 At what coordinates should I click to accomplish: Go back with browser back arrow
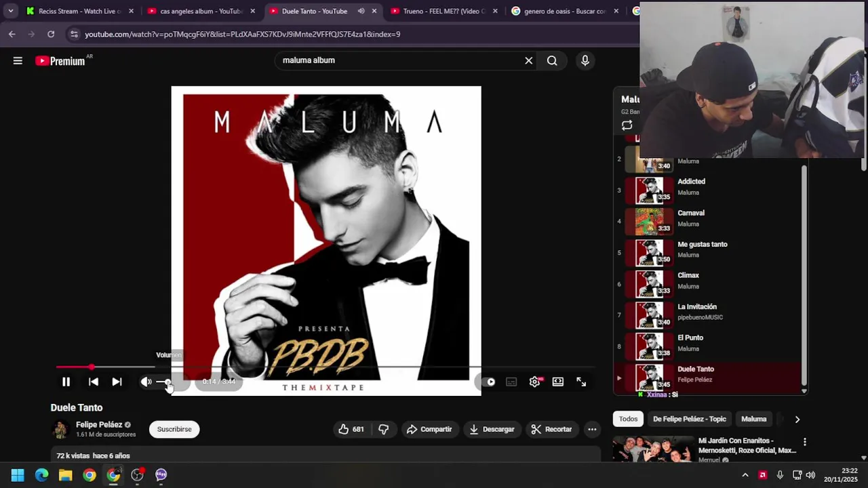coord(12,34)
